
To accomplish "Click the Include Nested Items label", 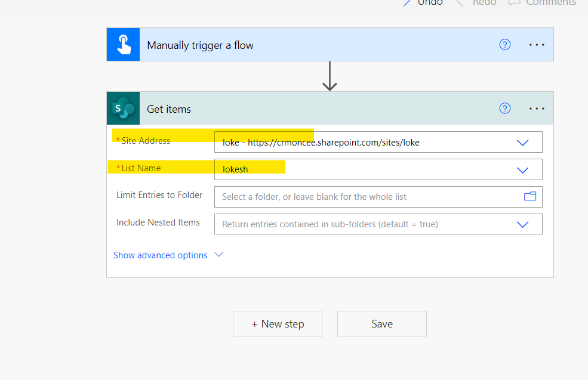I will [x=158, y=223].
